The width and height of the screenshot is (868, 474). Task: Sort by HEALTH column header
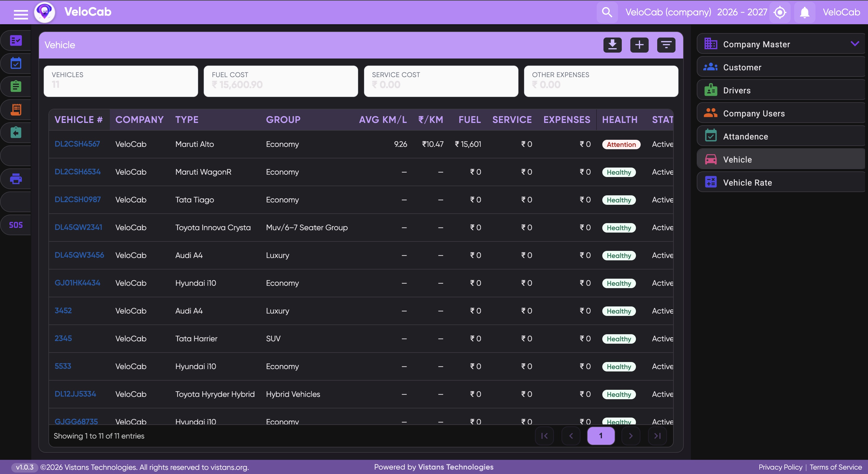coord(620,120)
